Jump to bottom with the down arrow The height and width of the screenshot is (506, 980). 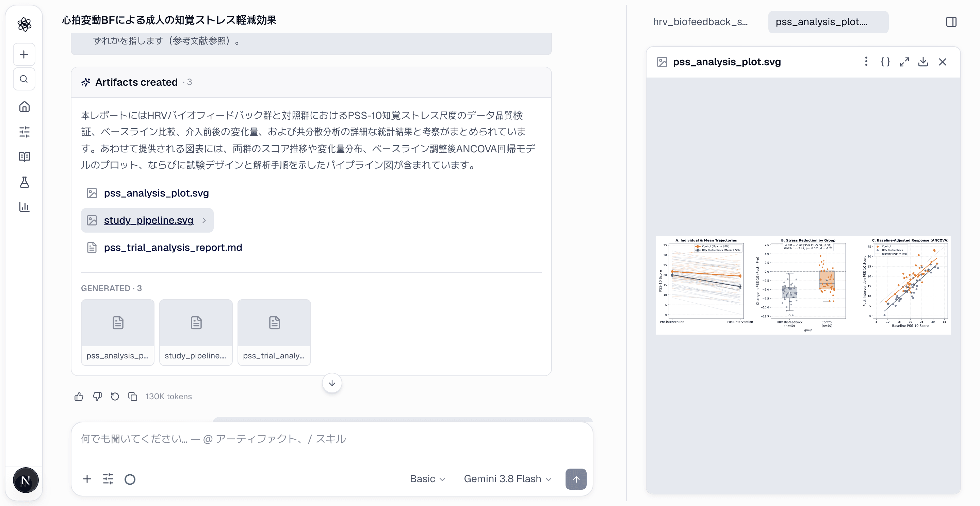[332, 383]
